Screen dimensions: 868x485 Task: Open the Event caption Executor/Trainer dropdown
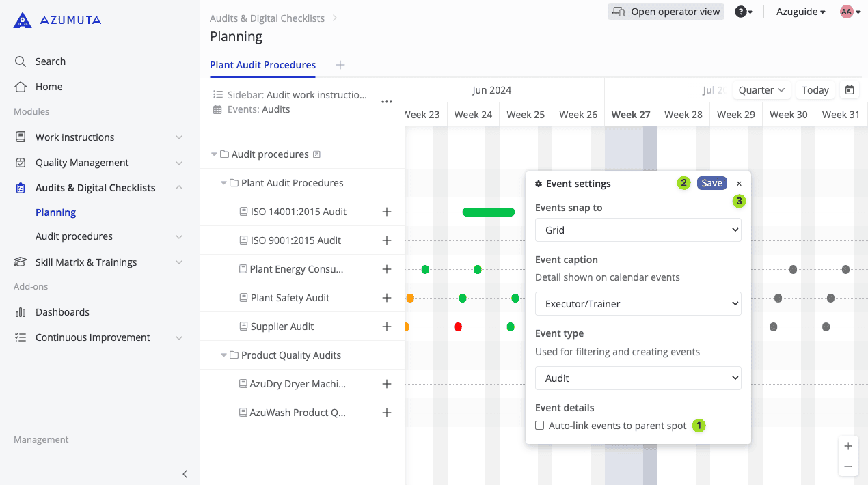pyautogui.click(x=638, y=304)
